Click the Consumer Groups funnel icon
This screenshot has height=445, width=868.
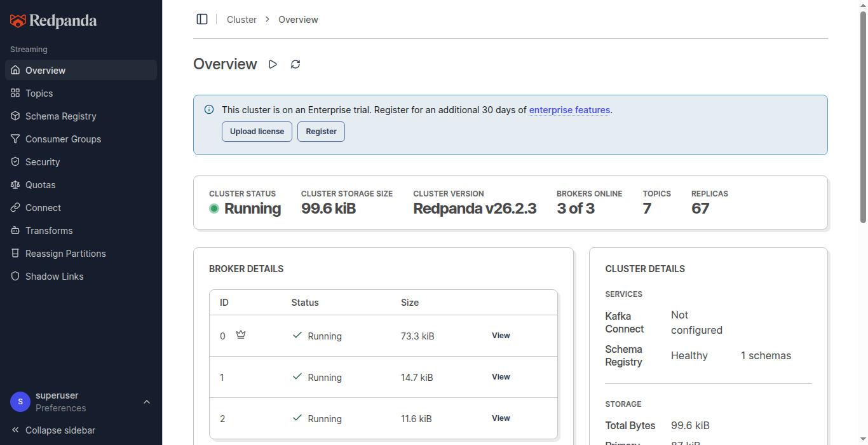(15, 139)
